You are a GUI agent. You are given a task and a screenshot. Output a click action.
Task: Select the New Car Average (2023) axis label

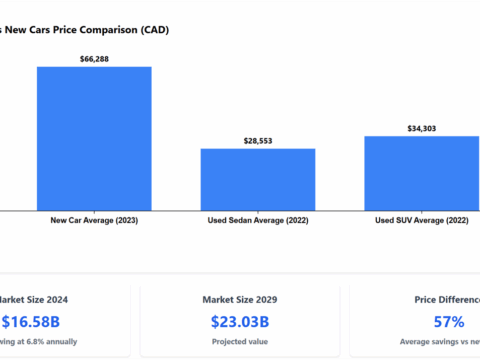click(94, 220)
